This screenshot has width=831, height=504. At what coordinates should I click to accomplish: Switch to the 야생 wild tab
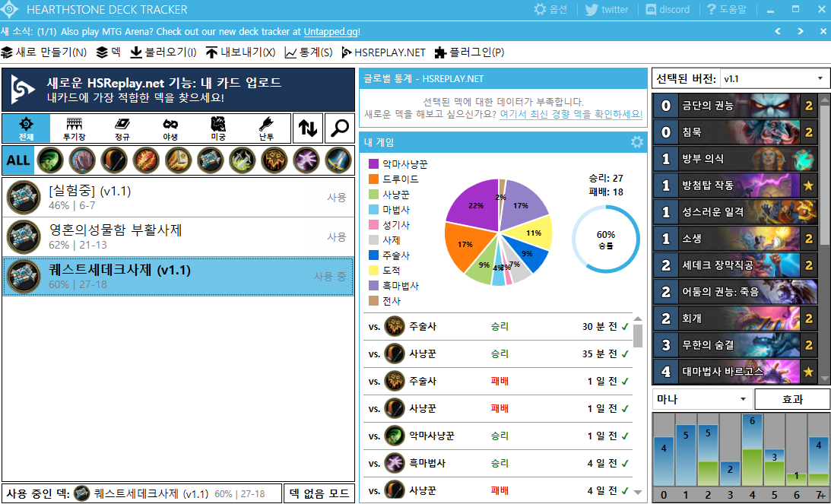point(170,128)
